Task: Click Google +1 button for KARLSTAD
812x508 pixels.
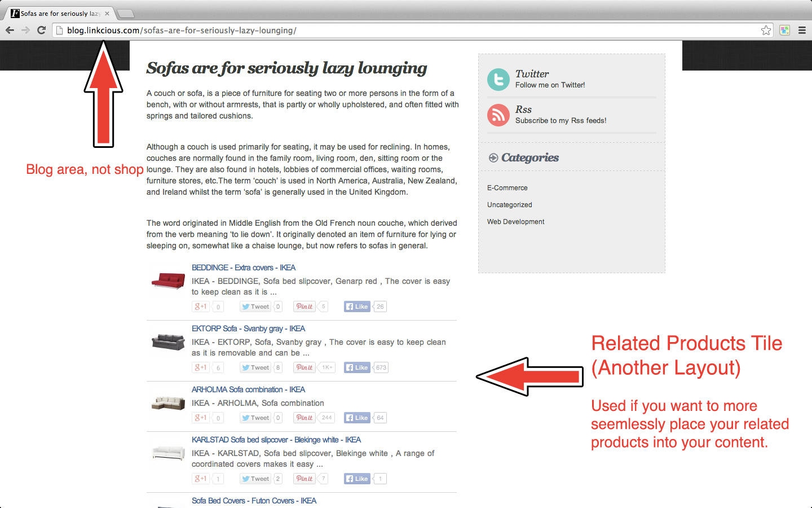Action: pos(201,479)
